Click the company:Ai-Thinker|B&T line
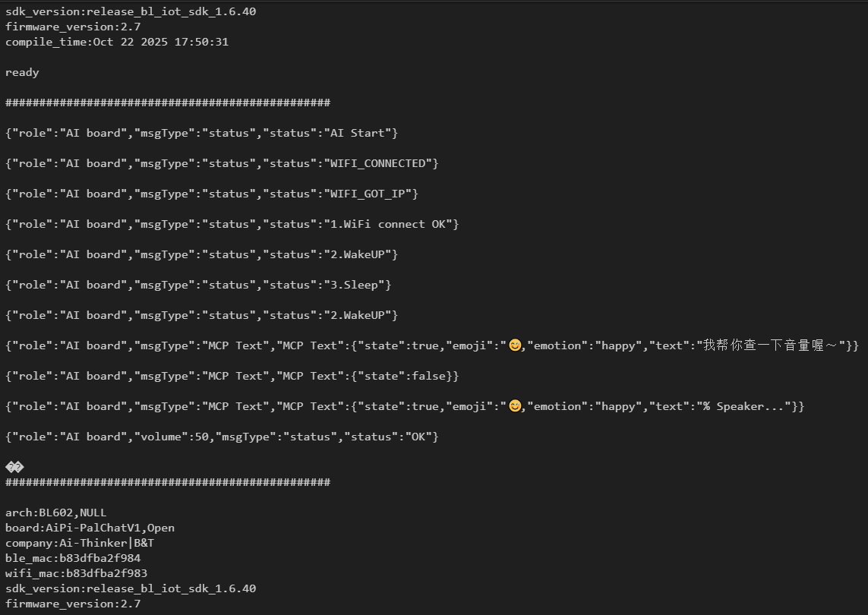This screenshot has height=615, width=868. pos(80,543)
